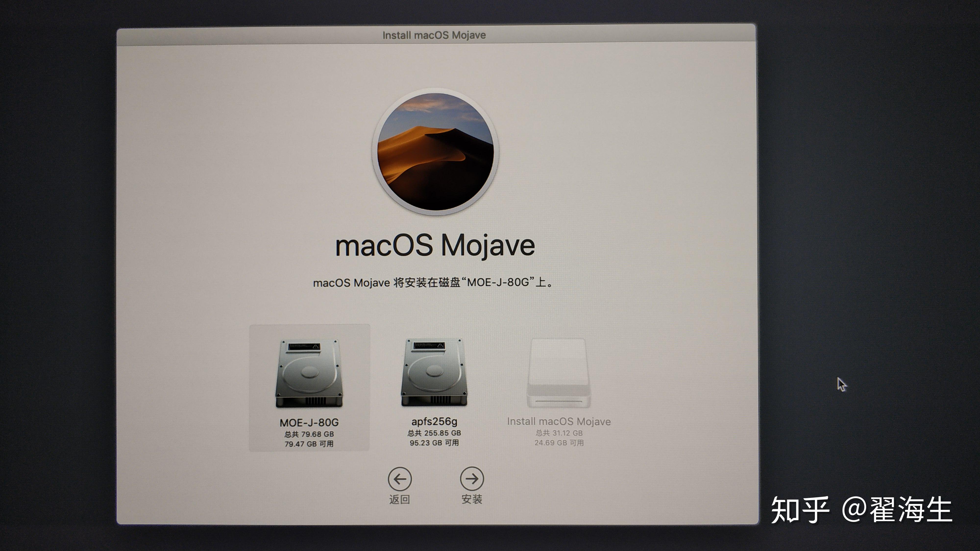Click the install destination message mentioning MOE-J-80G
Image resolution: width=980 pixels, height=551 pixels.
click(x=433, y=283)
